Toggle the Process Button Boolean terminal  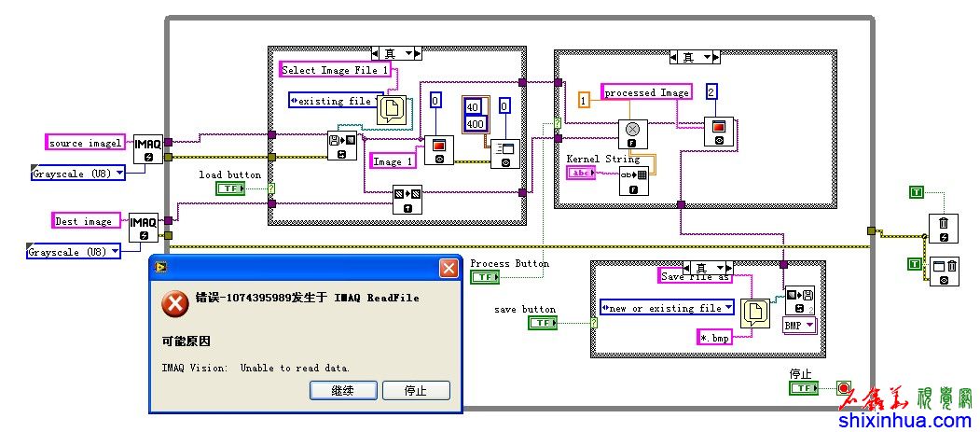[485, 277]
